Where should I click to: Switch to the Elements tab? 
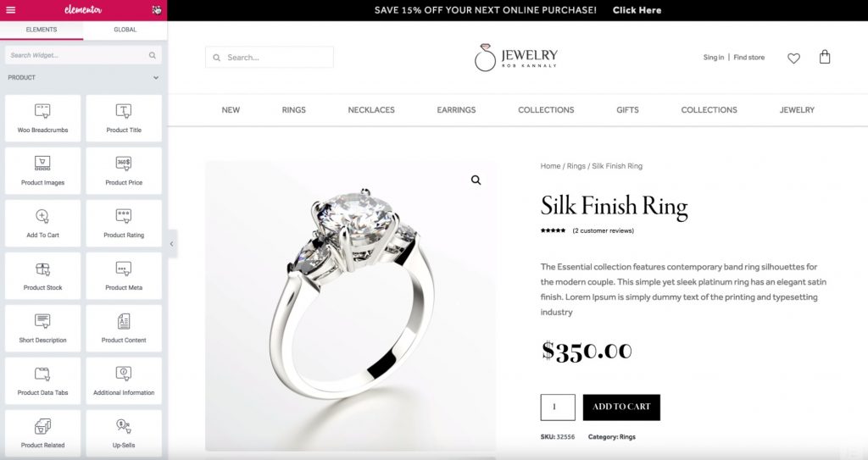(x=42, y=30)
